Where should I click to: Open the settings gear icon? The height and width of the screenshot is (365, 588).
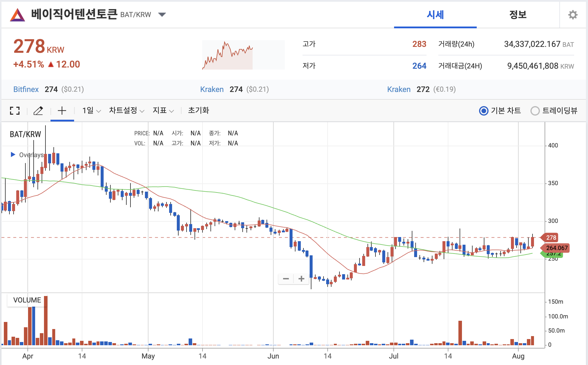573,15
